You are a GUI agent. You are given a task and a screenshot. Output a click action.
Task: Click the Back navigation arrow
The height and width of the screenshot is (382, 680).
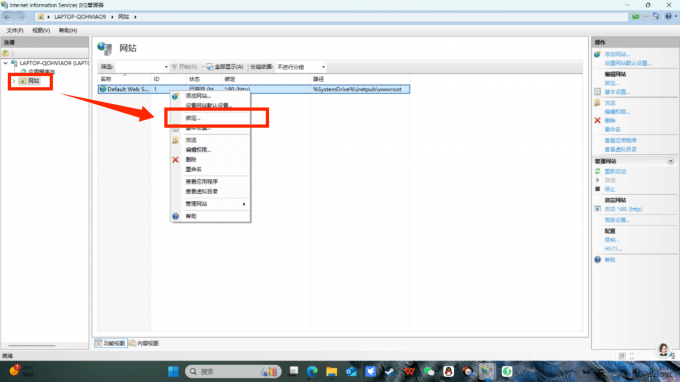point(7,17)
